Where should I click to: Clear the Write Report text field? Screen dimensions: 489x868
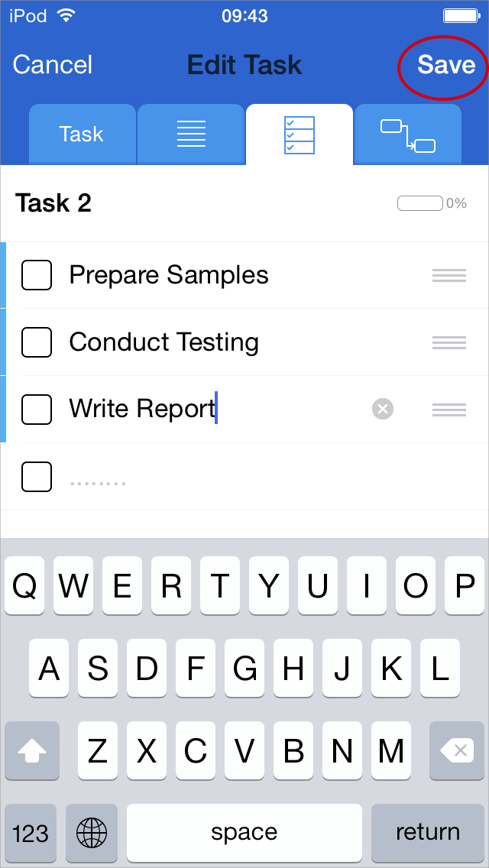coord(383,410)
